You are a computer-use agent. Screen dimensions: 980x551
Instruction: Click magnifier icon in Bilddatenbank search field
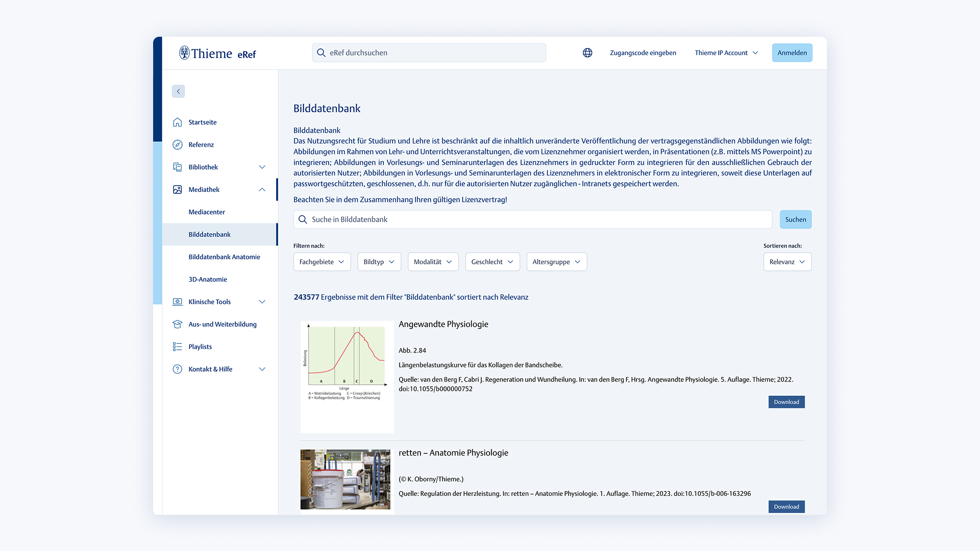(303, 219)
